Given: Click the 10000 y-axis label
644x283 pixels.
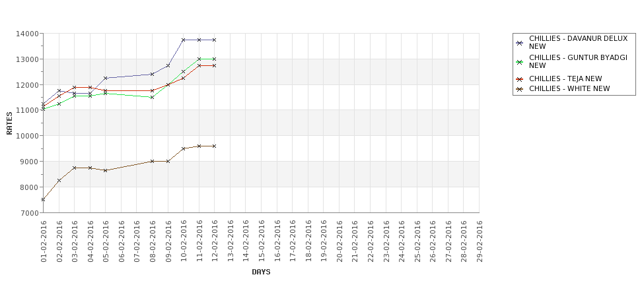Looking at the screenshot, I should click(29, 136).
